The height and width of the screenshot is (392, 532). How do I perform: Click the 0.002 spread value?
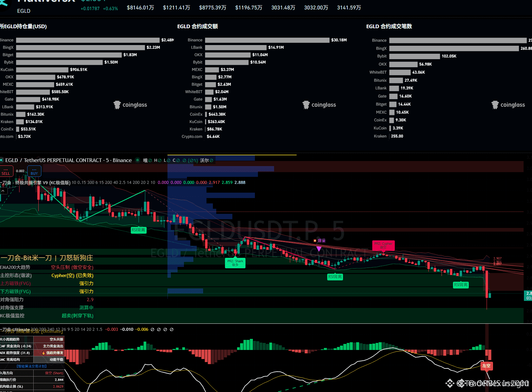20,171
